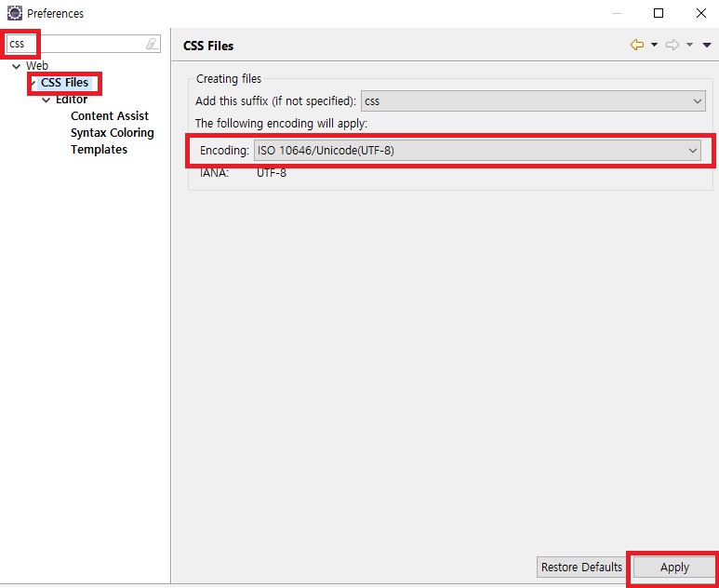Open the forward history dropdown arrow
719x588 pixels.
pyautogui.click(x=689, y=45)
